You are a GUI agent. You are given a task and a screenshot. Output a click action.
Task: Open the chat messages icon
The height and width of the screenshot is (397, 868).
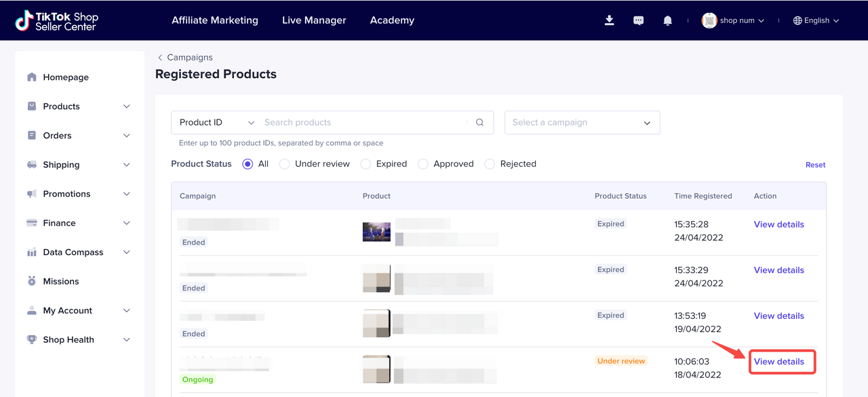(x=638, y=20)
